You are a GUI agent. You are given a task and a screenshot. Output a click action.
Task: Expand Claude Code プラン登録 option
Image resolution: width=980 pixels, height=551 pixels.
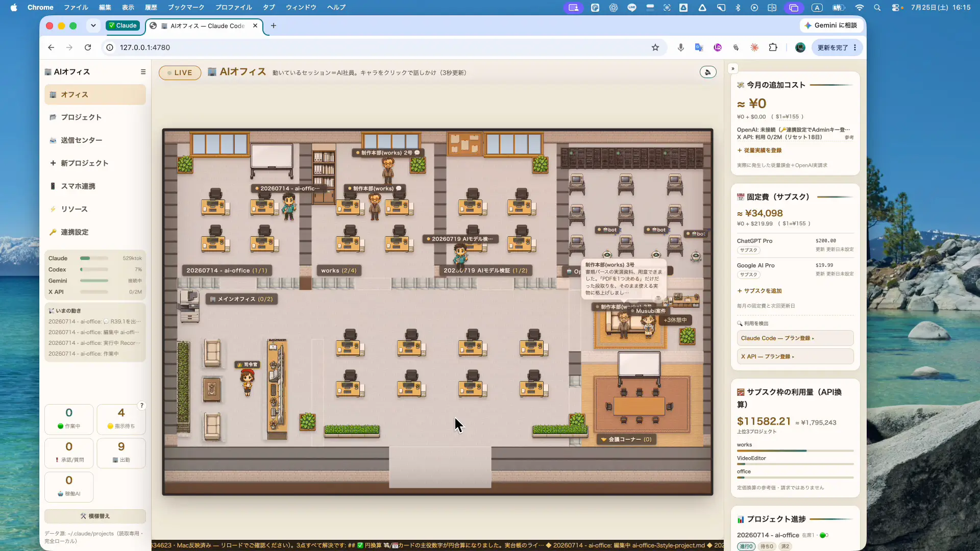coord(795,338)
